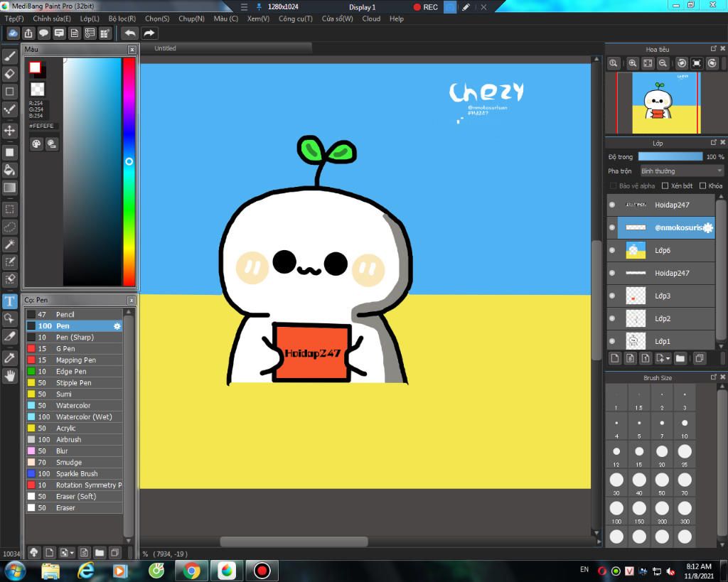
Task: Choose brush size 10 preset
Action: pyautogui.click(x=685, y=425)
